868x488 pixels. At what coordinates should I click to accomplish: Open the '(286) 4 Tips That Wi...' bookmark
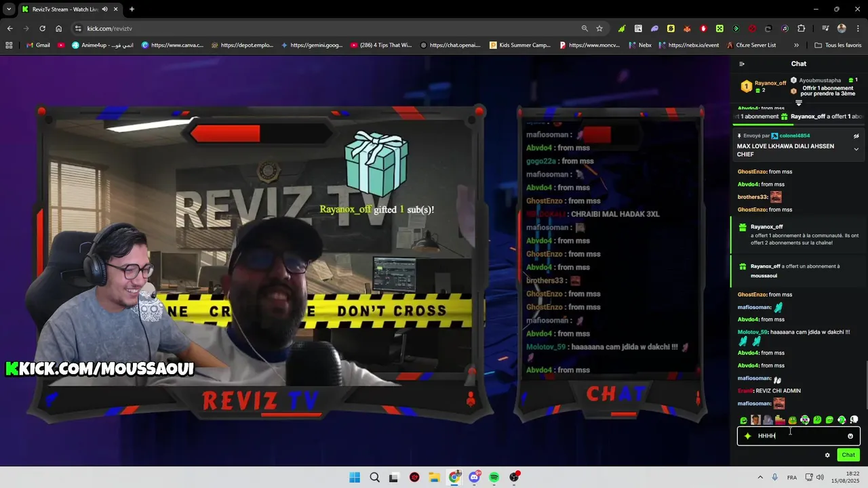[x=381, y=45]
